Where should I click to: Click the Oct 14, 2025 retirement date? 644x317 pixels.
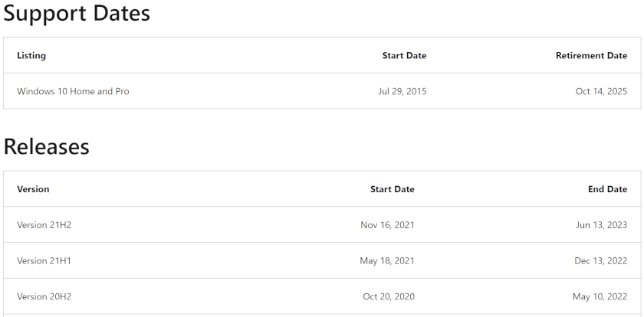[x=601, y=91]
